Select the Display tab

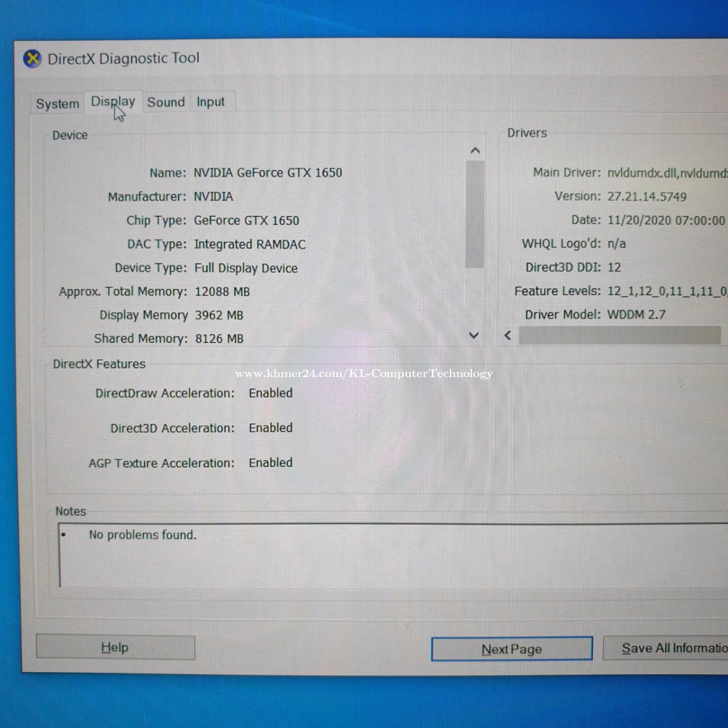[113, 102]
